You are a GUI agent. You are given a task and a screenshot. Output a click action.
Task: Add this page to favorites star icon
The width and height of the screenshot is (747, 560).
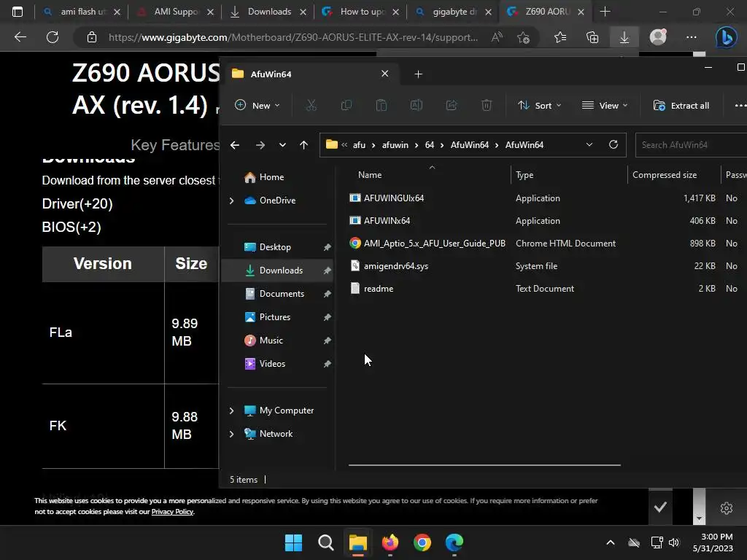pos(523,37)
